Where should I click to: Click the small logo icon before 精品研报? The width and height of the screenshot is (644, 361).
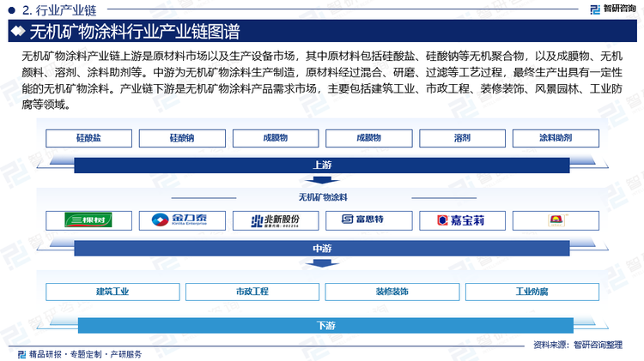(x=22, y=353)
